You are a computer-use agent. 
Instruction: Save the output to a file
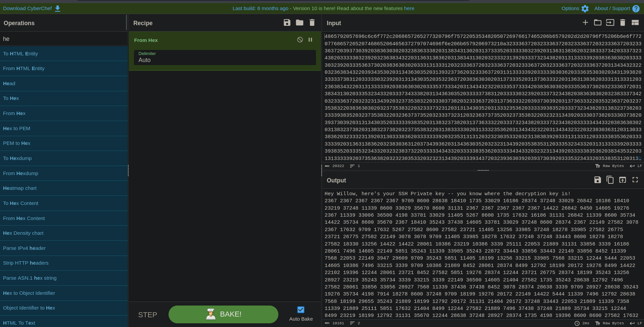tap(597, 180)
